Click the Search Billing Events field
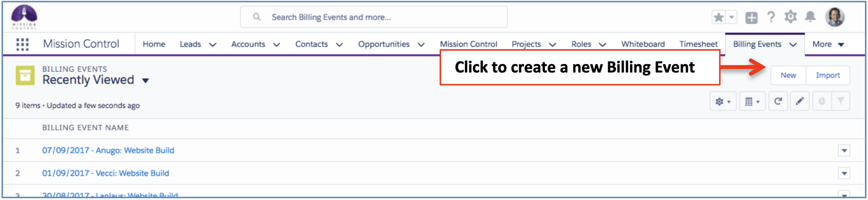 coord(373,17)
